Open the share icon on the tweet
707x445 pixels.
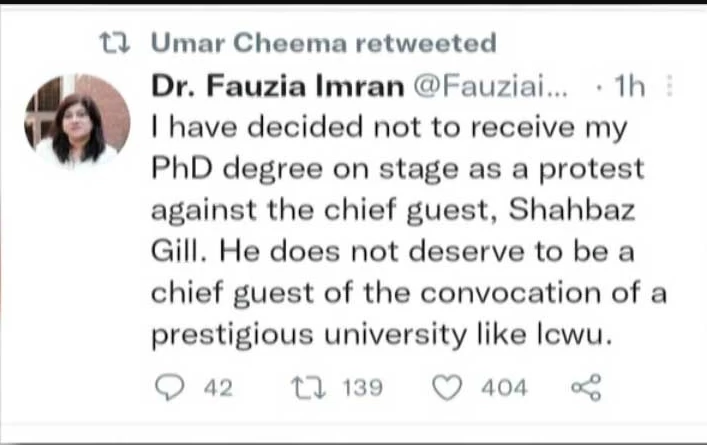click(584, 387)
